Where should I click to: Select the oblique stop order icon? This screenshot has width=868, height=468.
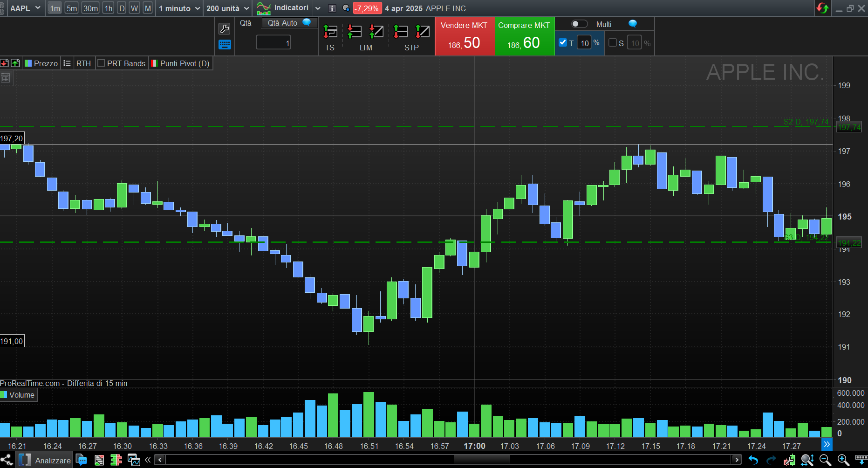click(x=422, y=32)
